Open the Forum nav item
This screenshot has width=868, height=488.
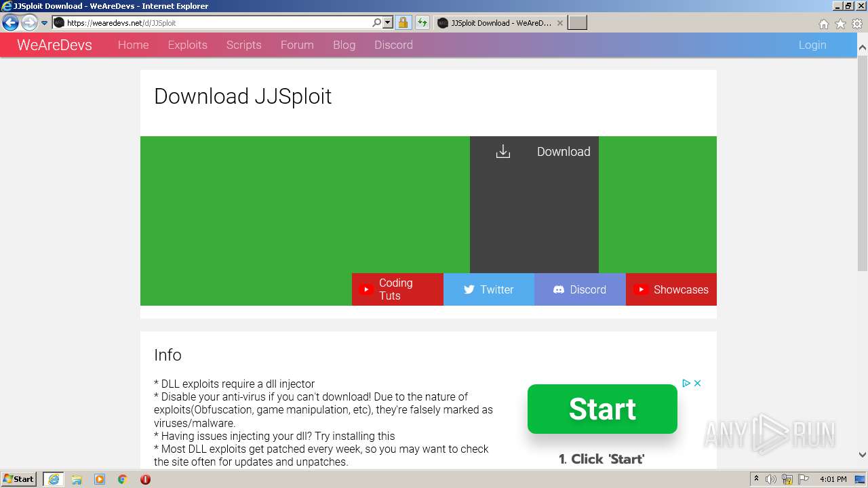(297, 45)
